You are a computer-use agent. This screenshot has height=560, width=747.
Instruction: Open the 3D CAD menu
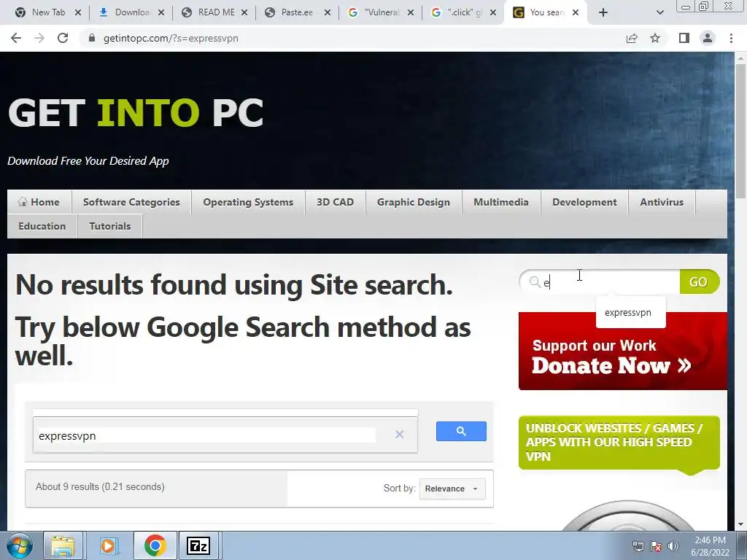[x=336, y=202]
